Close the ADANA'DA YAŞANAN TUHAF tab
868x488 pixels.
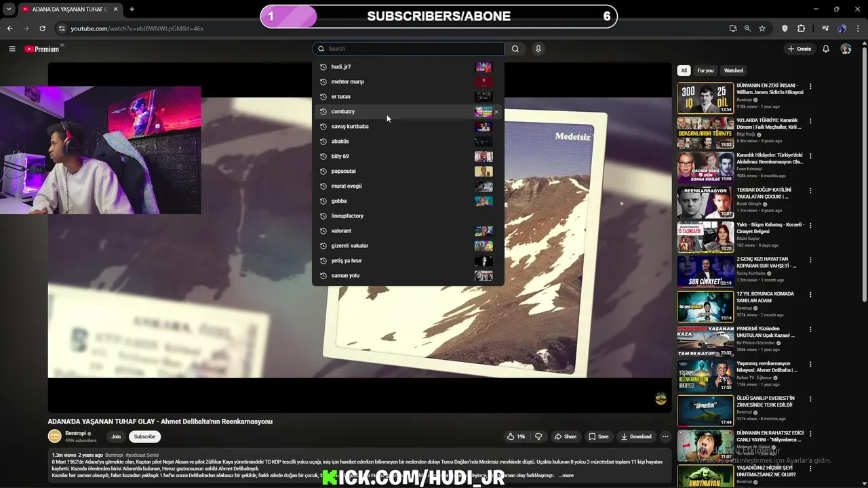[x=116, y=9]
